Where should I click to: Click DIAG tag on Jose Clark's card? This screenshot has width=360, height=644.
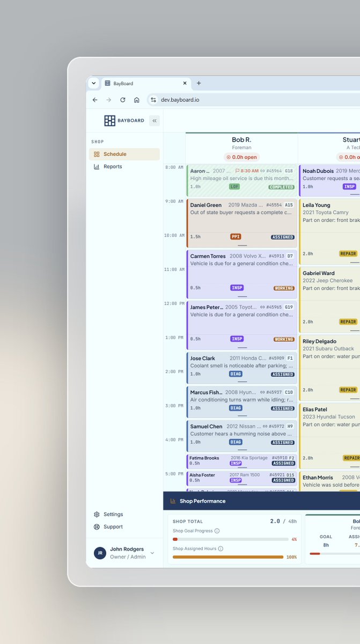236,374
